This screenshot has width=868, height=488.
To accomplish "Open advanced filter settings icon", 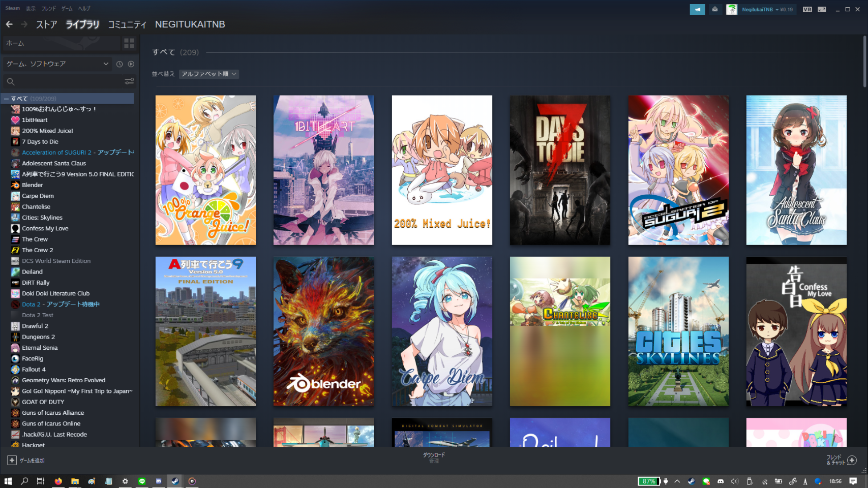I will pyautogui.click(x=129, y=81).
